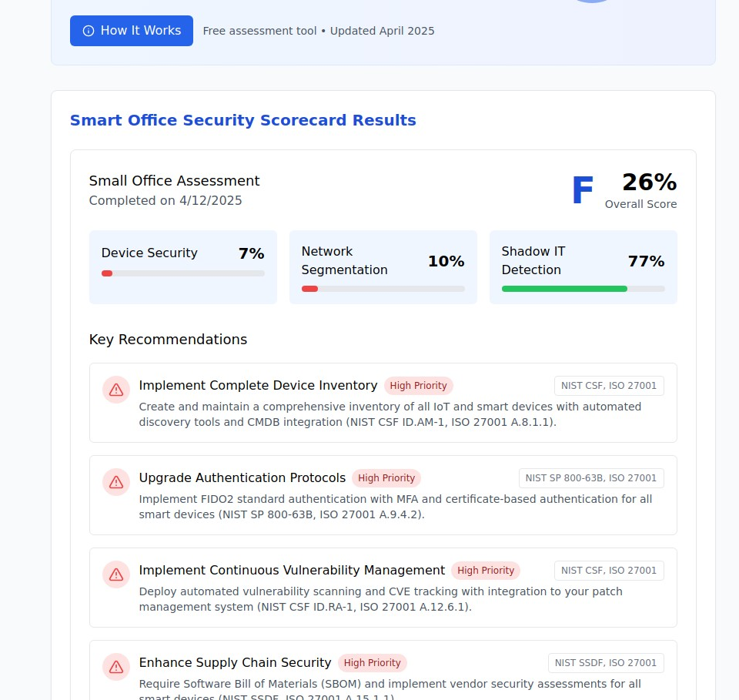Expand the NIST SSDF, ISO 27001 tag

[605, 663]
